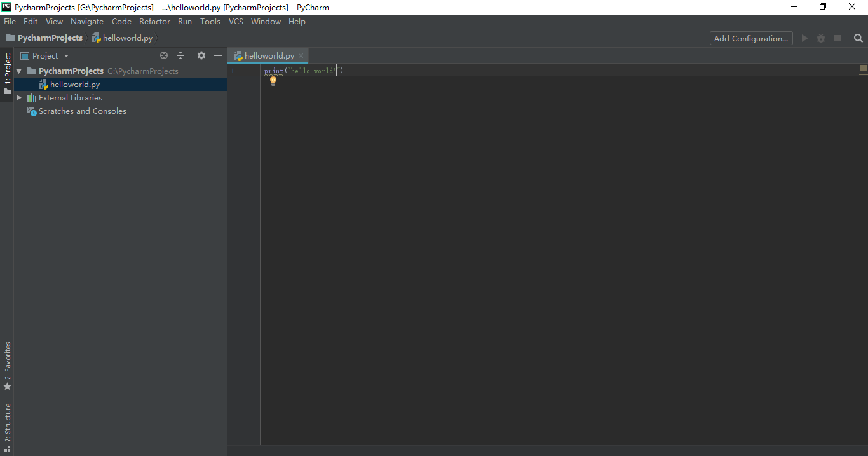Open the Edit menu
868x456 pixels.
[31, 22]
